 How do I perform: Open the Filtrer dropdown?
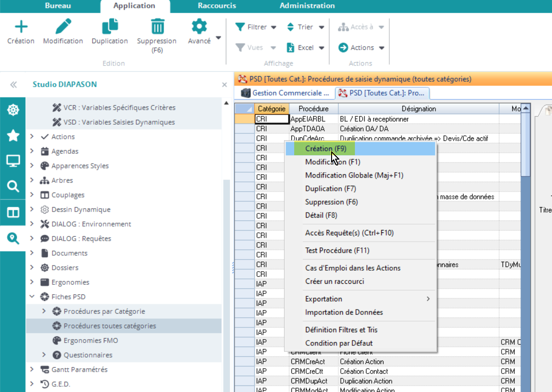256,27
